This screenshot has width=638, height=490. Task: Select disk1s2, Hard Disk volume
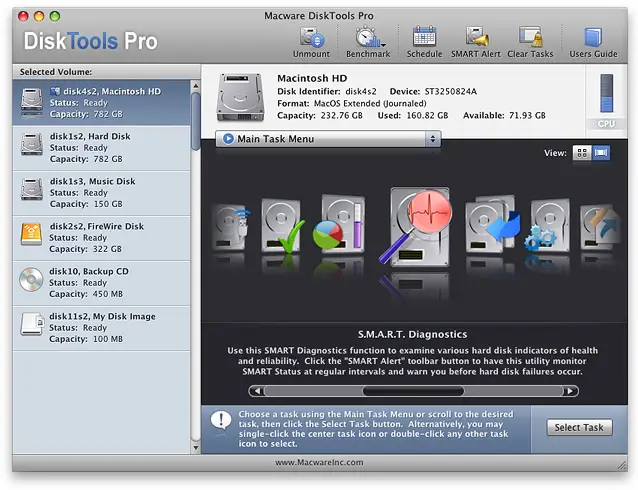point(101,148)
